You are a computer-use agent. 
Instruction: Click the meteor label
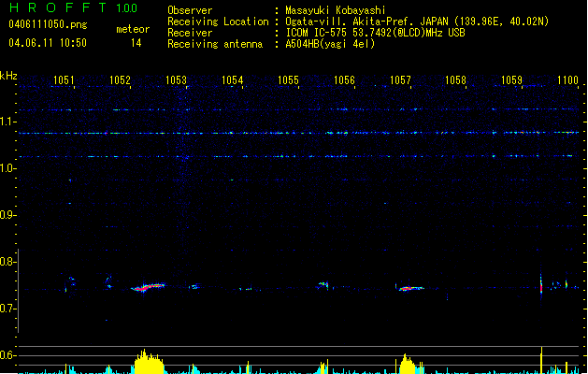[133, 29]
